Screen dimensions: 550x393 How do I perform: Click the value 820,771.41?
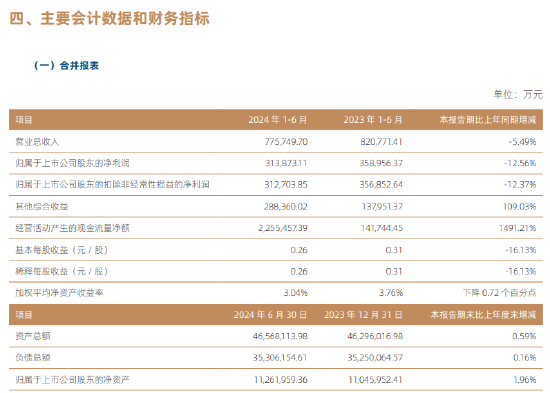(x=381, y=142)
